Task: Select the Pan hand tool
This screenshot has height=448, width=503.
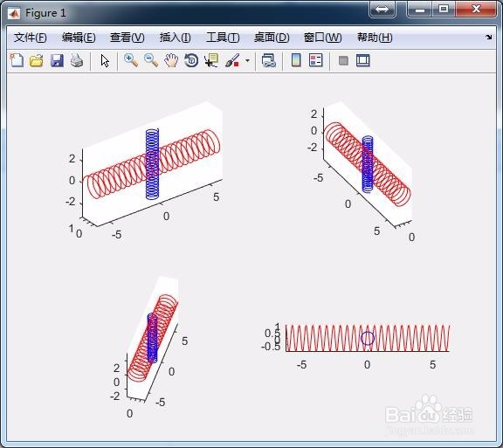Action: [x=171, y=60]
